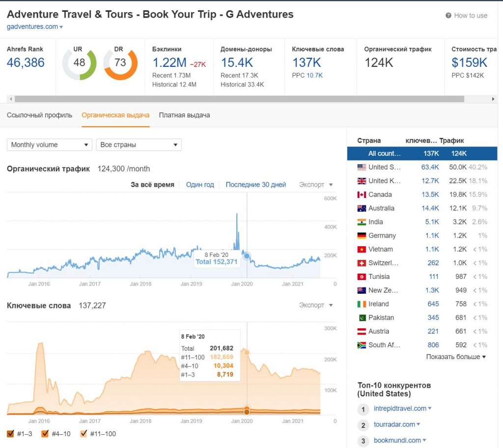Click the Tunisia keywords value 111
The image size is (503, 448).
pos(434,277)
